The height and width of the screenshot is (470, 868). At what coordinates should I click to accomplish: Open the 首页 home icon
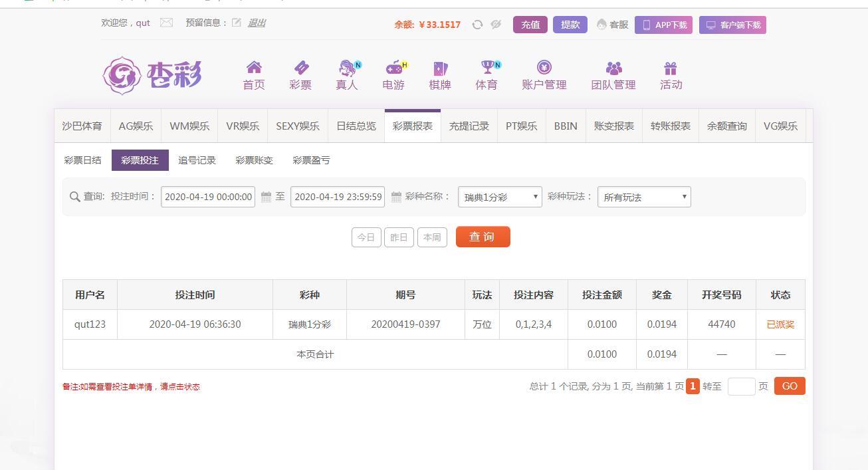(x=254, y=68)
